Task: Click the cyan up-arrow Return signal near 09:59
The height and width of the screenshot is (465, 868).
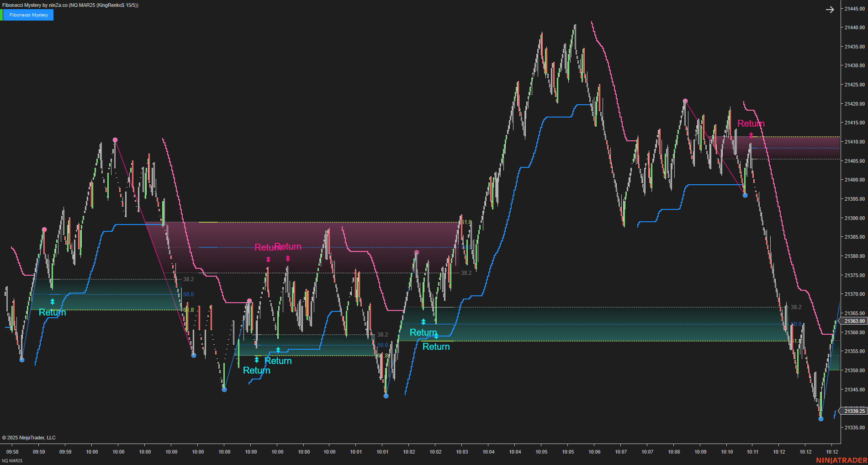Action: [x=53, y=301]
